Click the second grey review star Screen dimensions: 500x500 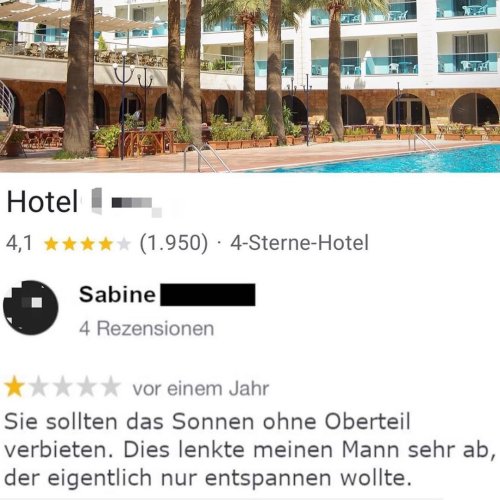39,387
